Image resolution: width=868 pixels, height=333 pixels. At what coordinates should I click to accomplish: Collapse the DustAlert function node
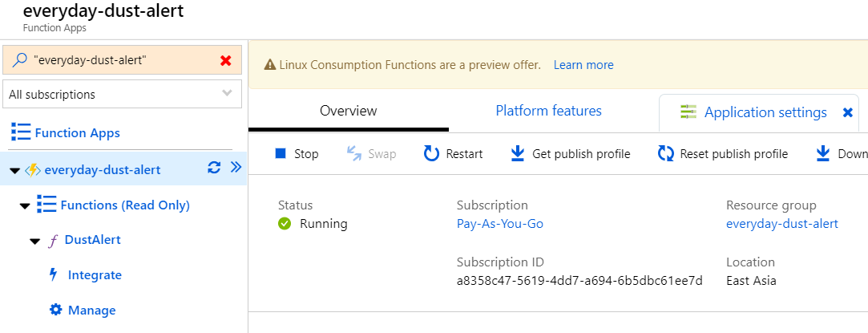click(x=34, y=241)
